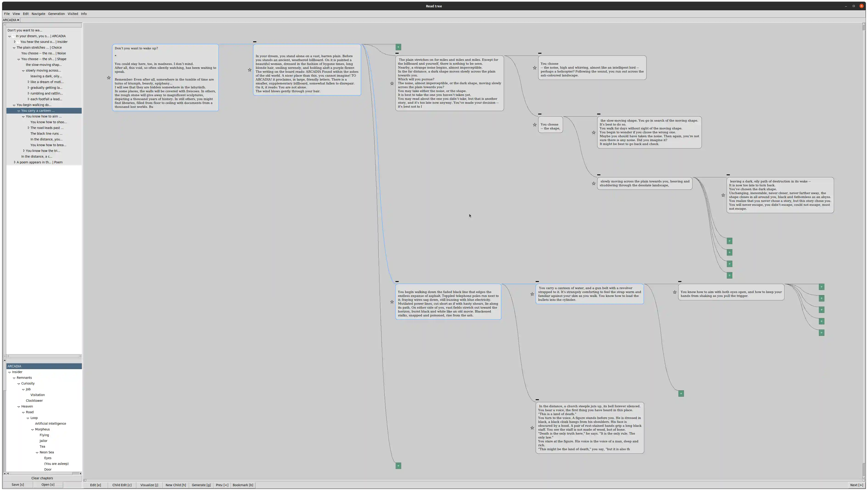The height and width of the screenshot is (491, 868).
Task: Click star beside 'You carry a canteen' node
Action: click(532, 294)
